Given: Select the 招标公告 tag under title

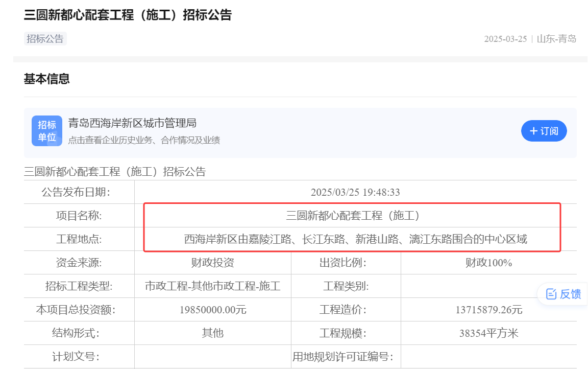Looking at the screenshot, I should pos(45,39).
